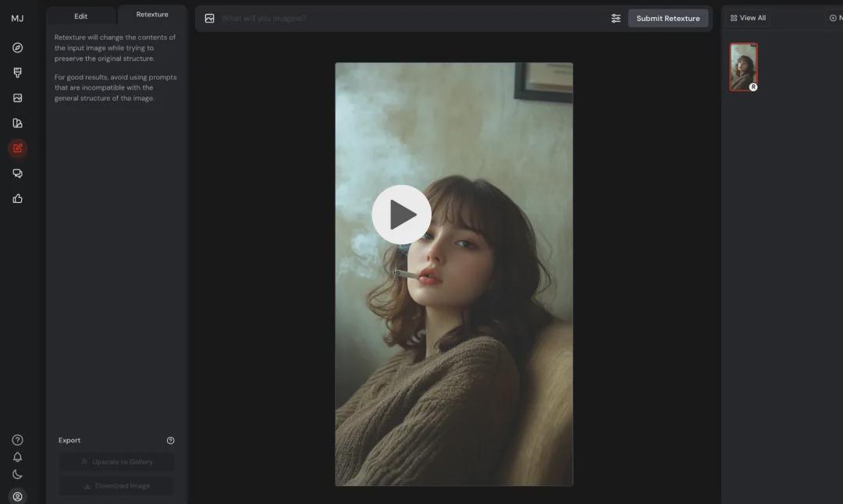
Task: Click the red Editor pencil icon
Action: tap(17, 148)
